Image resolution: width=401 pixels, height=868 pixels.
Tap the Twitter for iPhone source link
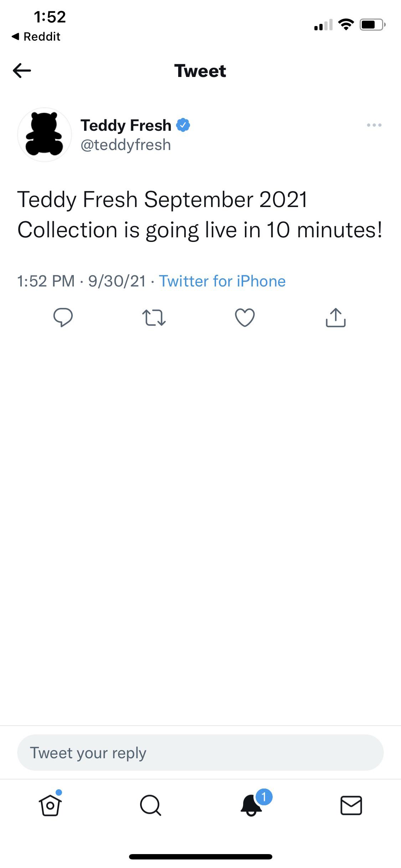pos(222,281)
